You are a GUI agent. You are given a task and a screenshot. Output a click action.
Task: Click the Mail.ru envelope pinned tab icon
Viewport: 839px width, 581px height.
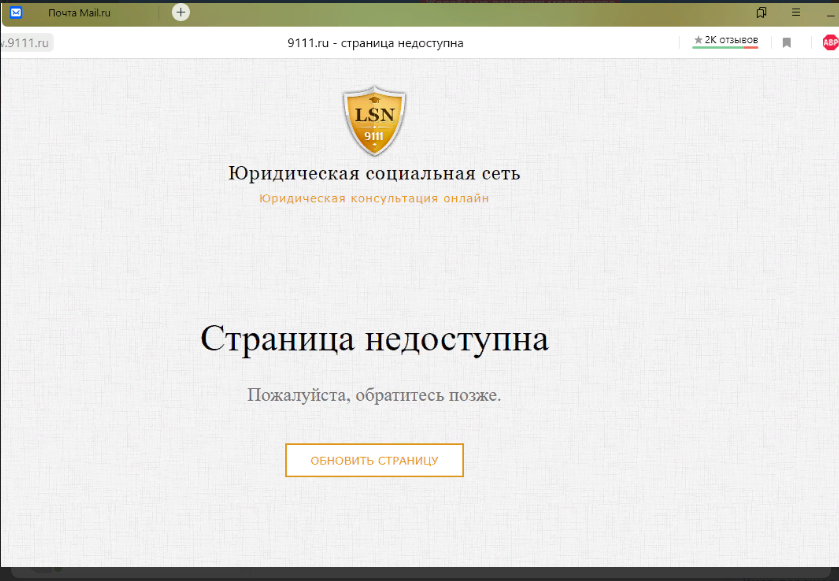click(16, 13)
